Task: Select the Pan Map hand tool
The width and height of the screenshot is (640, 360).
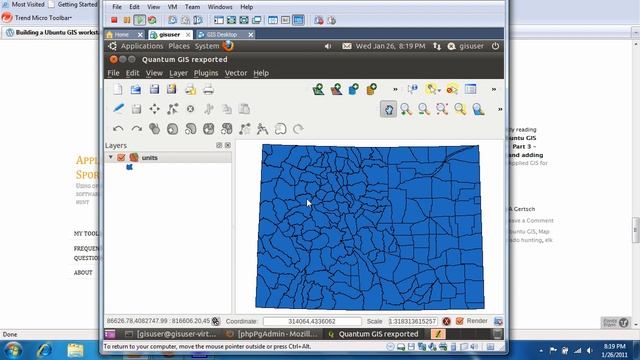Action: pyautogui.click(x=388, y=109)
